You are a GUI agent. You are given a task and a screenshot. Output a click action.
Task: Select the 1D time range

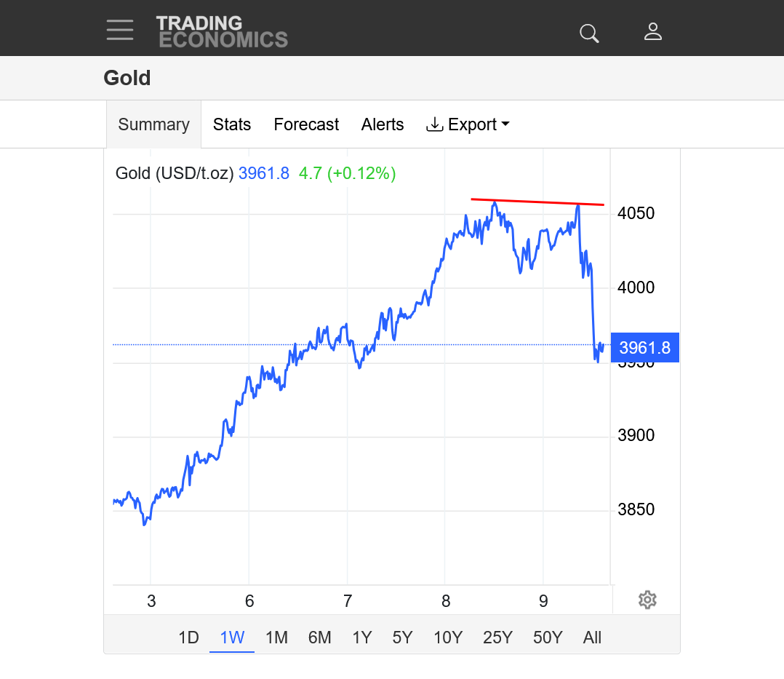[x=188, y=638]
